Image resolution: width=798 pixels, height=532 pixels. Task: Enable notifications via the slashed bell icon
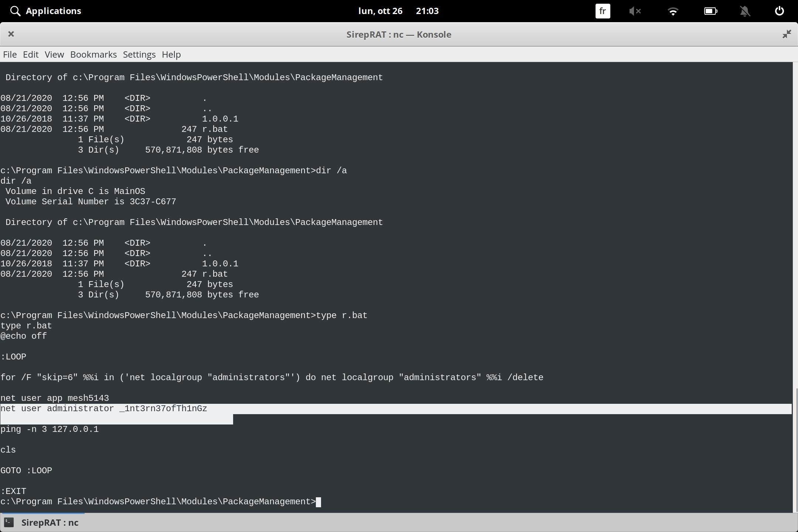coord(745,11)
